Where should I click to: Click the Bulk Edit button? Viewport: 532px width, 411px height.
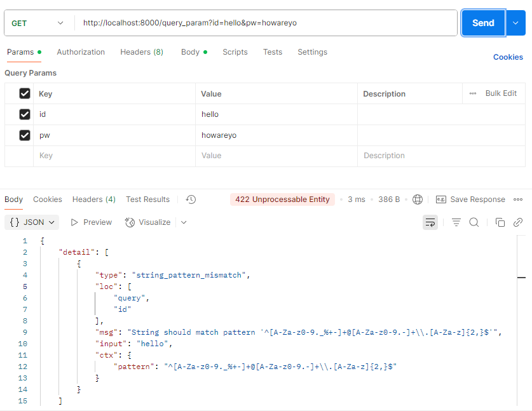[501, 93]
